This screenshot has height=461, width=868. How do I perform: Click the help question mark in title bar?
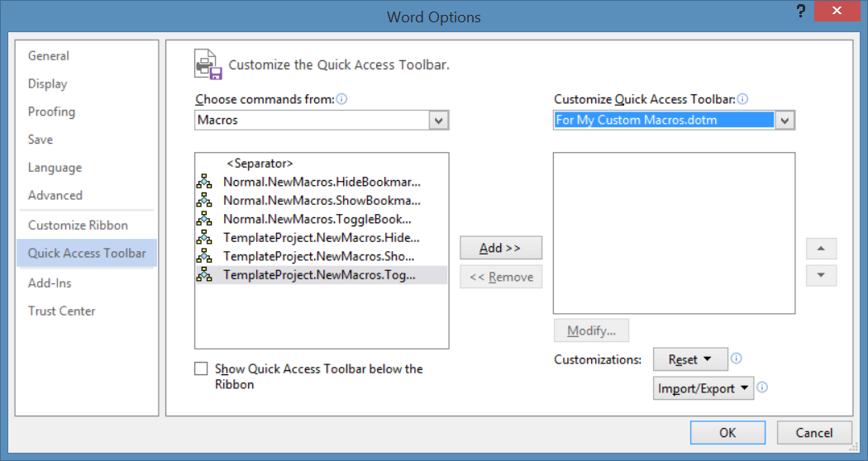pos(800,12)
